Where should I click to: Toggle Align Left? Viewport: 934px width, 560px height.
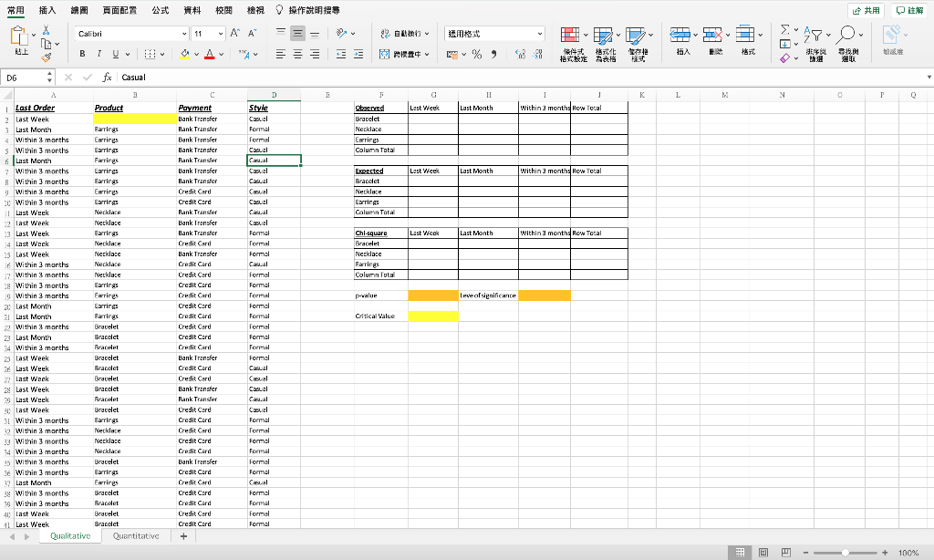click(281, 54)
